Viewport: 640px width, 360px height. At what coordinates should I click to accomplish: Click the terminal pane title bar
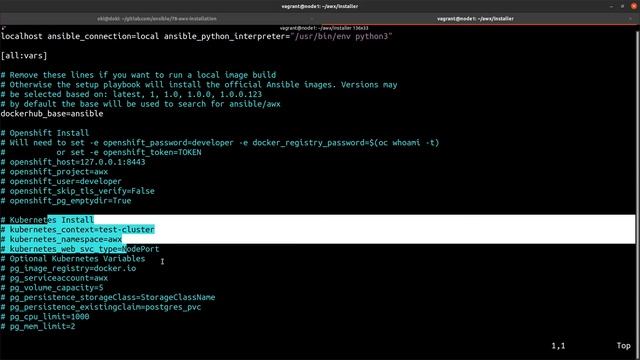pos(324,28)
